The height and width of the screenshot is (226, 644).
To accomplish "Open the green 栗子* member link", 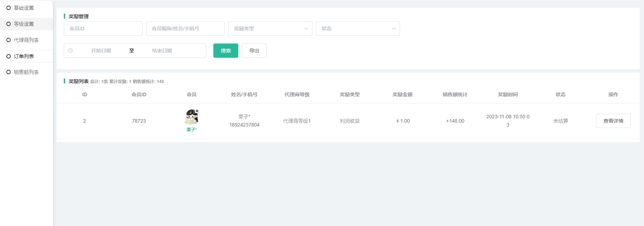I will (x=192, y=130).
